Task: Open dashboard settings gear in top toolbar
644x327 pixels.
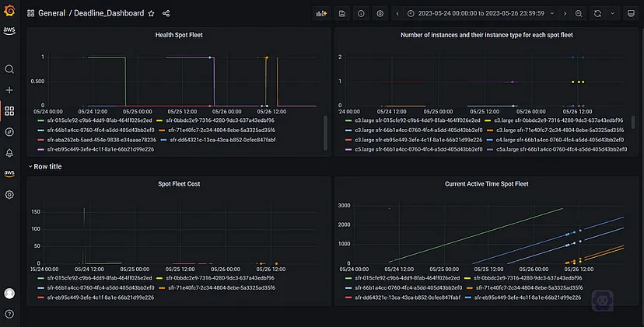Action: click(x=380, y=13)
